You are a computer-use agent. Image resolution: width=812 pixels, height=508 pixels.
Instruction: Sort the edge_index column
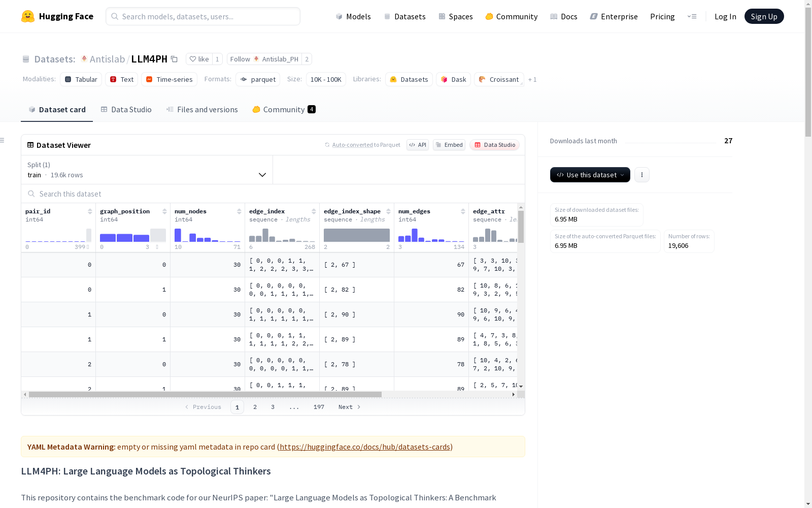coord(314,211)
